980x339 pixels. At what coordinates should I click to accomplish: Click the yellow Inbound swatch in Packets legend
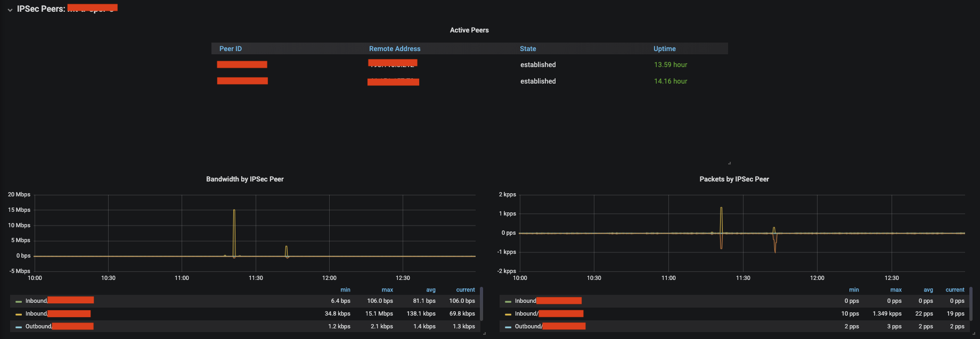coord(508,314)
